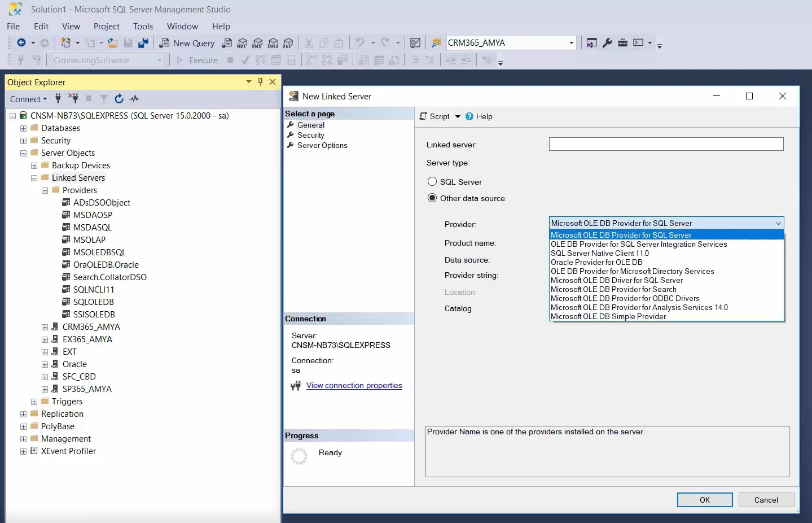
Task: Click the Linked server text field
Action: (666, 144)
